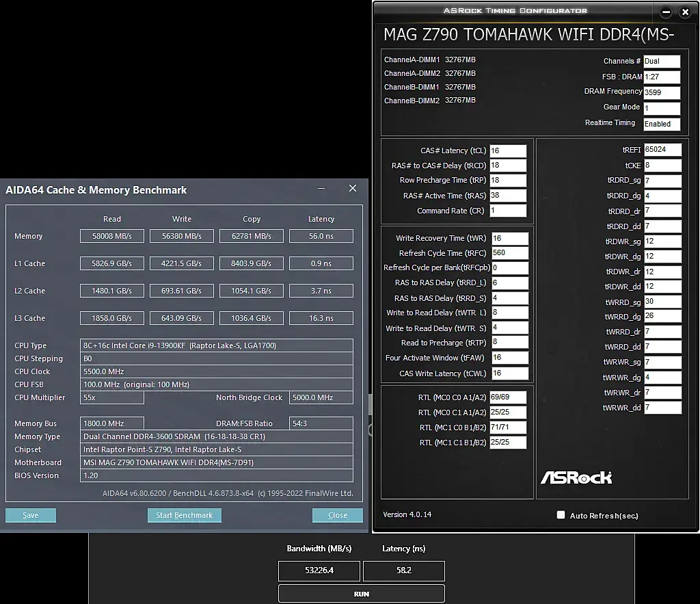The width and height of the screenshot is (700, 604).
Task: Click the Memory Write 56380 MB/s value
Action: click(182, 236)
